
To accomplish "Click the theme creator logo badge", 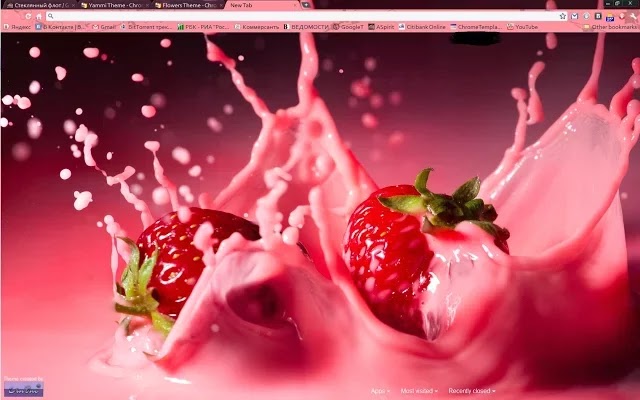I will pos(24,389).
